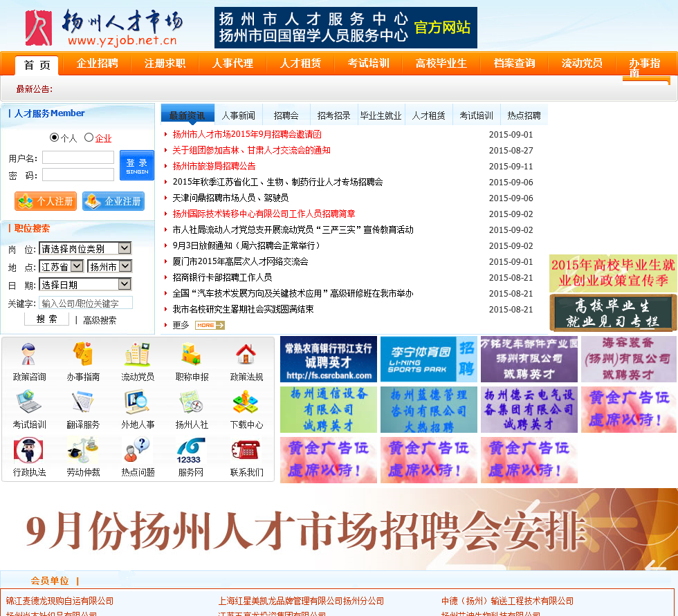Viewport: 678px width, 616px height.
Task: Open the 流动党员 building icon
Action: [x=138, y=355]
